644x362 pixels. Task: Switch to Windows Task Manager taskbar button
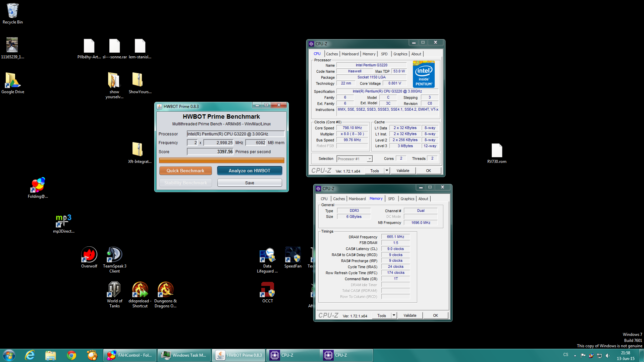click(184, 355)
